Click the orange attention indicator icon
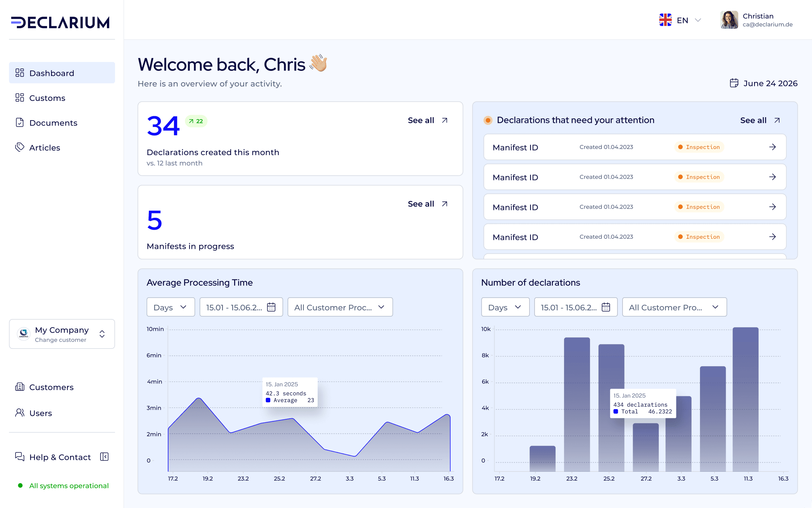This screenshot has width=812, height=508. [488, 120]
